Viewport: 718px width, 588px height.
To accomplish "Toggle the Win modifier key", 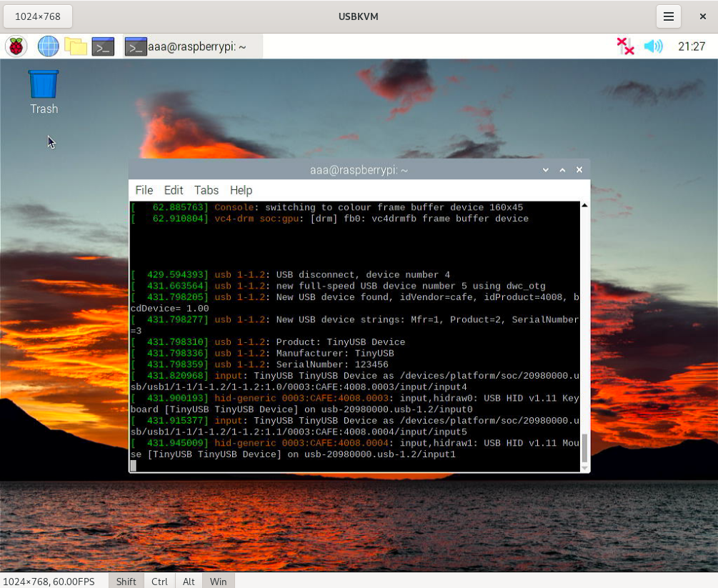I will (218, 581).
